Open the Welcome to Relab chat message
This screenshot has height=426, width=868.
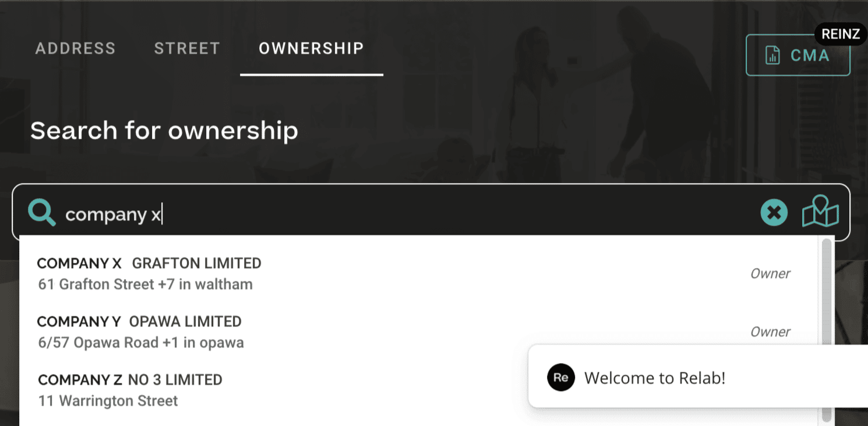(698, 376)
